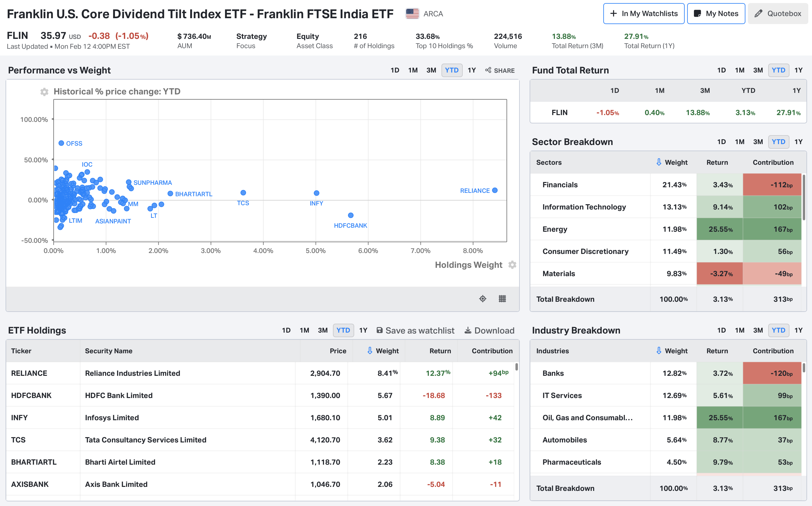Click the Financials sector row
The height and width of the screenshot is (506, 812).
click(666, 185)
